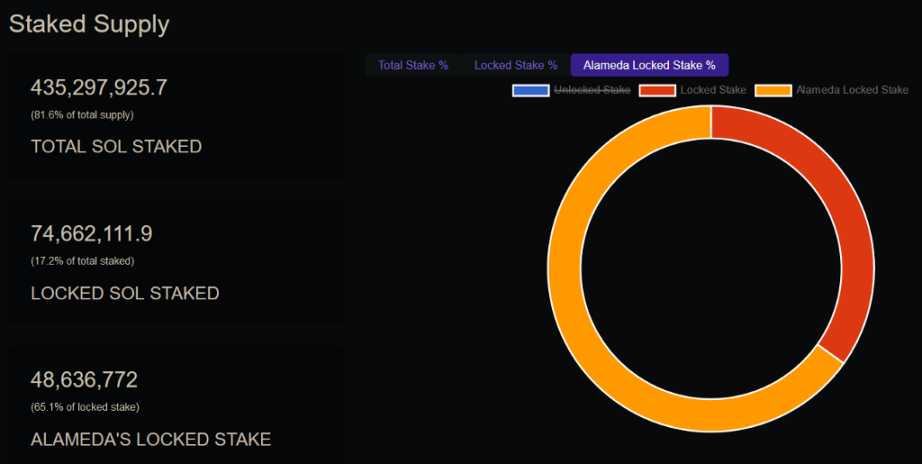Select the Locked Stake % tab
Image resolution: width=922 pixels, height=464 pixels.
(x=515, y=65)
